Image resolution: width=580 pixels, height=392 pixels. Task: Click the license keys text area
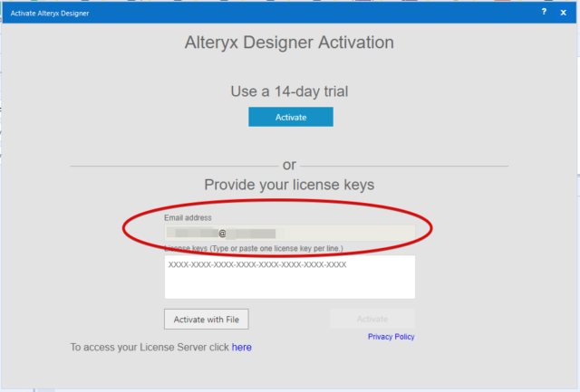click(x=290, y=277)
